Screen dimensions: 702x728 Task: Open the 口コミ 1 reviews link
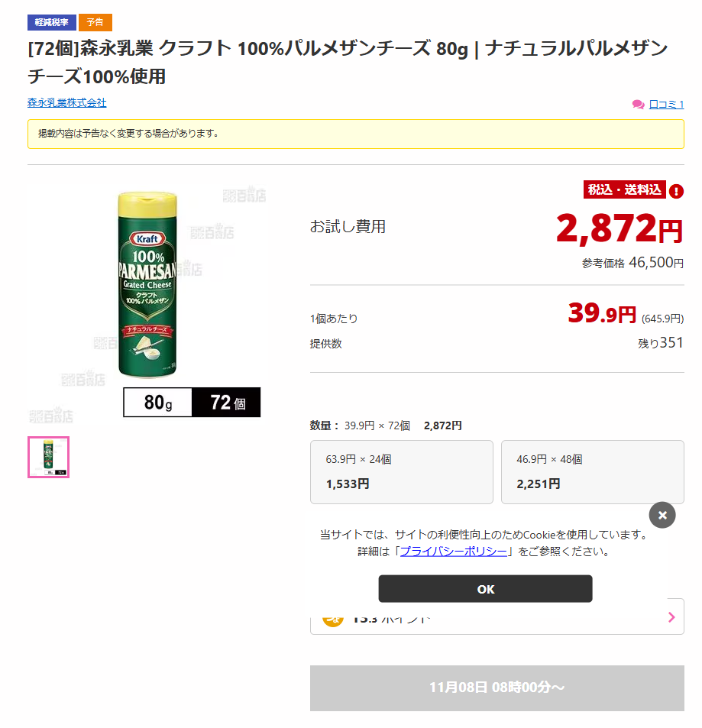point(666,105)
